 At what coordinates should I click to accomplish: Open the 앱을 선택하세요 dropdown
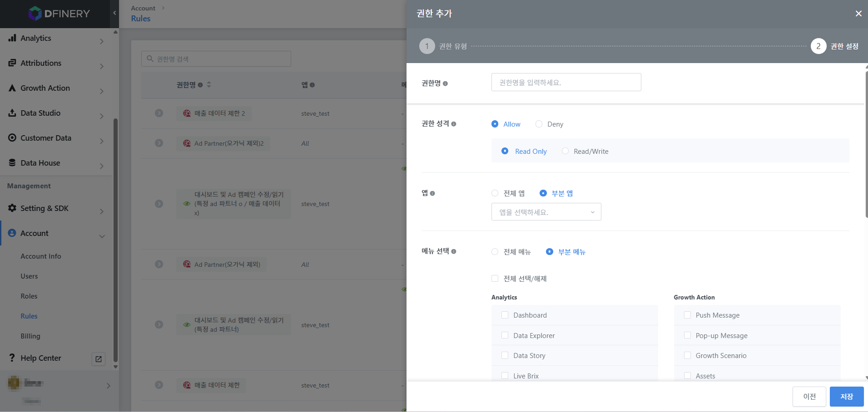click(x=546, y=212)
